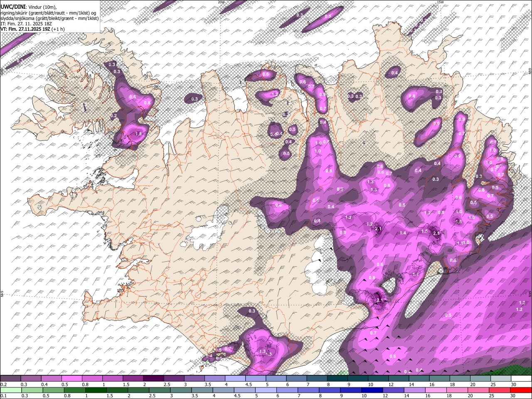Click the upper-row legend swatch starting at 5
This screenshot has height=399, width=532.
tap(276, 379)
